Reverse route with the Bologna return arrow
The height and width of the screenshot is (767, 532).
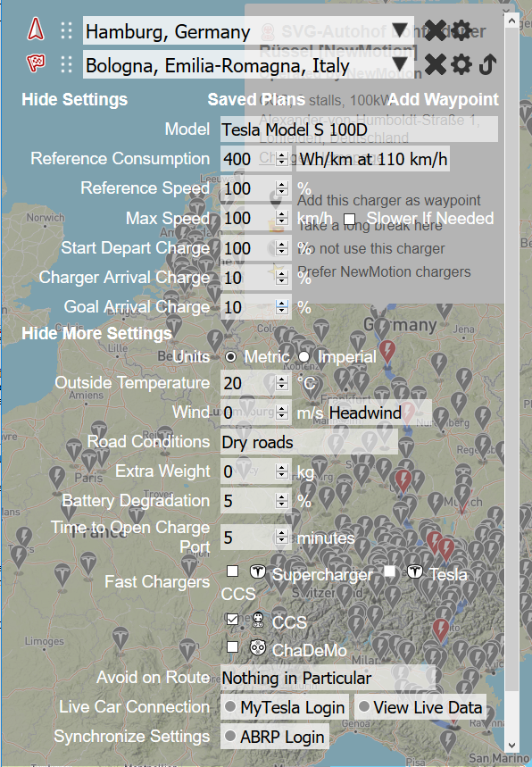tap(487, 64)
